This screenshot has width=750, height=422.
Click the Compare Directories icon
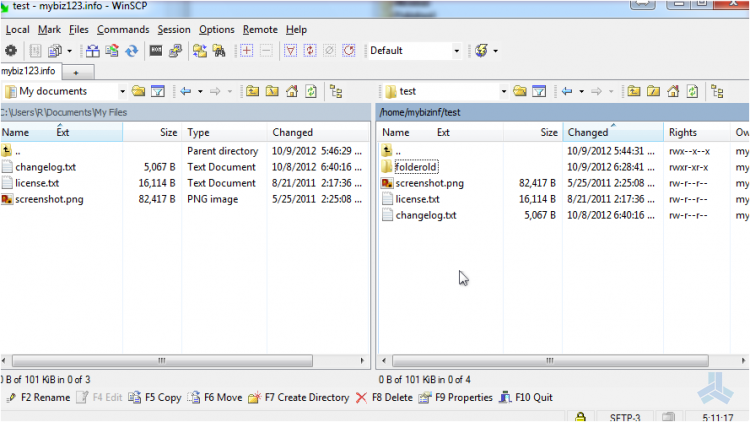pos(93,51)
